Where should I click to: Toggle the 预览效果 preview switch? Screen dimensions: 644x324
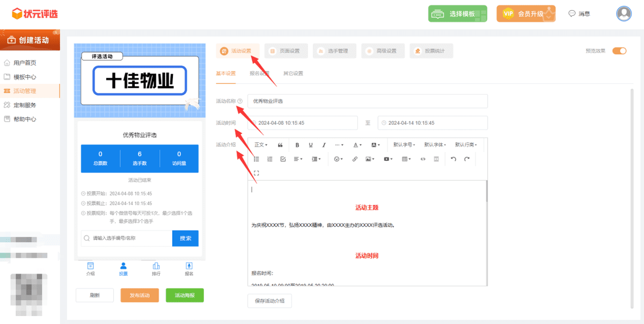[620, 51]
